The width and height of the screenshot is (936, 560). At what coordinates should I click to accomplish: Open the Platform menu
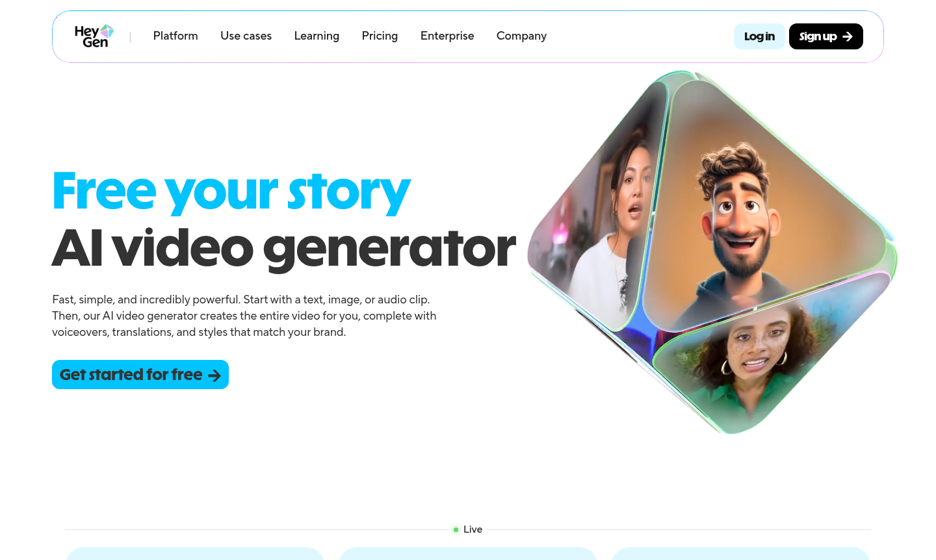(175, 36)
